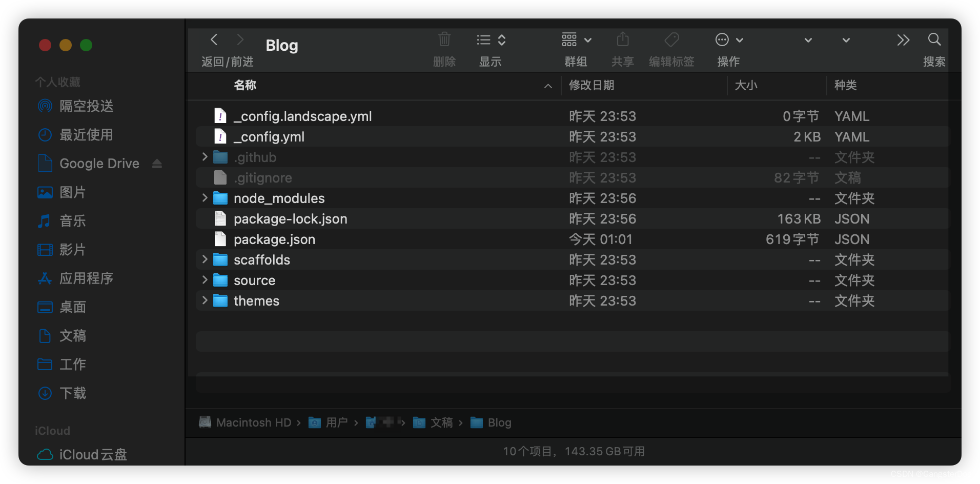Expand the themes folder
This screenshot has height=484, width=980.
click(x=205, y=300)
